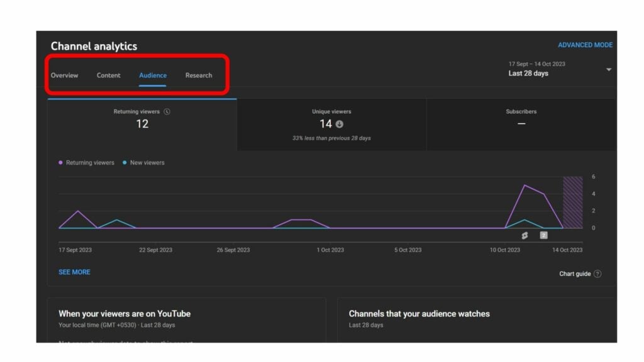This screenshot has width=644, height=362.
Task: Expand the chart with SEE MORE
Action: coord(74,271)
